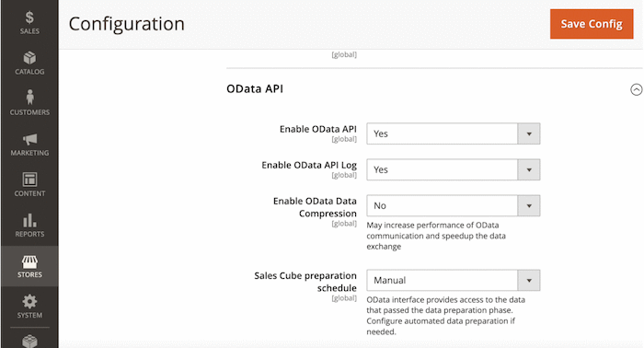
Task: Select the CONTENT menu label
Action: point(29,193)
